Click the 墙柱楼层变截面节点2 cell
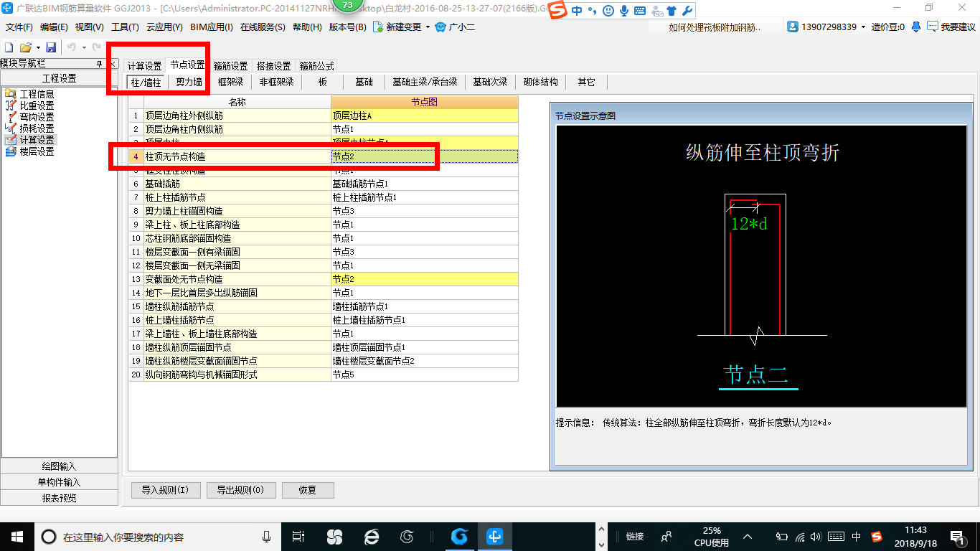The image size is (980, 551). [x=424, y=361]
